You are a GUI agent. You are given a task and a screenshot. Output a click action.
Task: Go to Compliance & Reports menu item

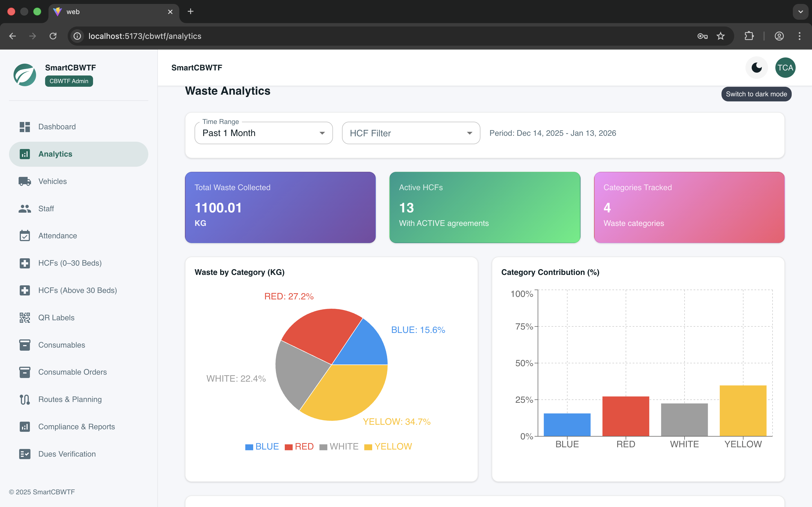(76, 426)
